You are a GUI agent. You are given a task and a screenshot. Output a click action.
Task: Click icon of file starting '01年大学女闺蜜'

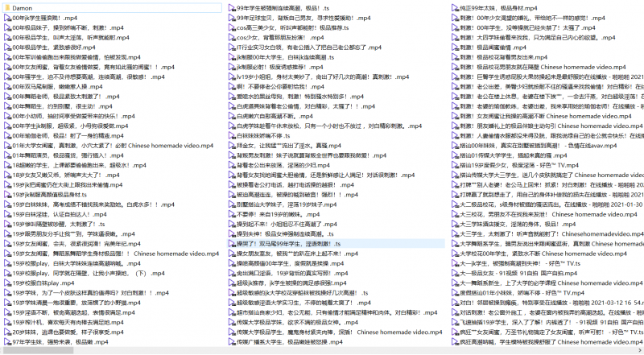tap(6, 146)
